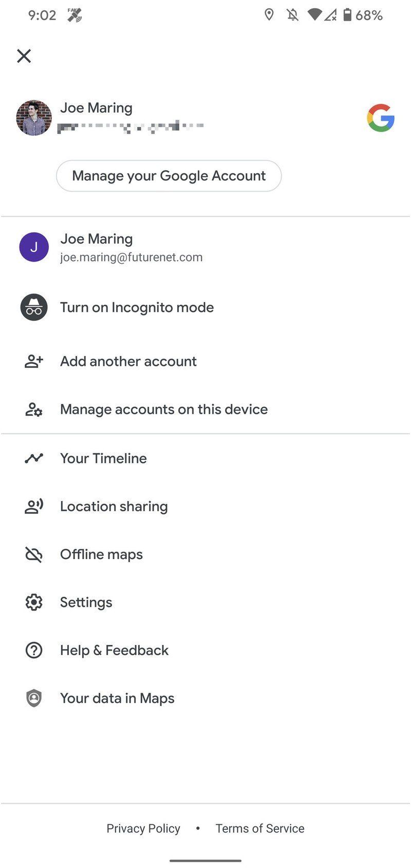Screen dimensions: 411x868
Task: Choose Add another account
Action: (128, 361)
